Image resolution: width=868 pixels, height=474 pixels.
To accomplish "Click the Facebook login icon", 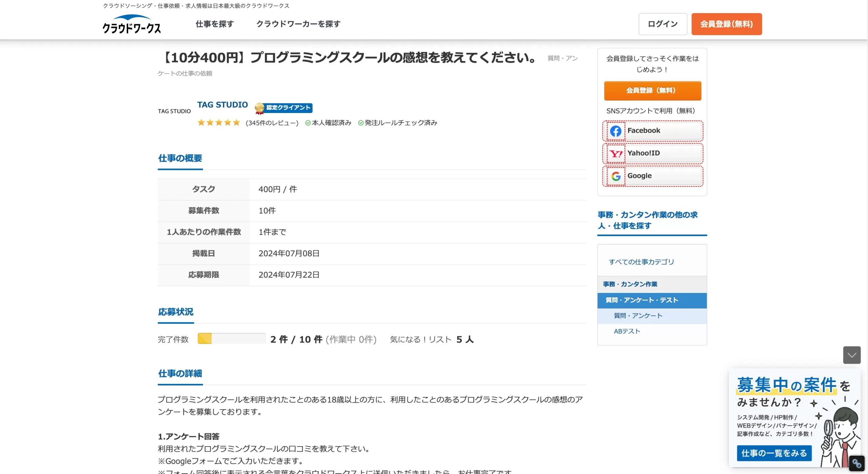I will pos(615,131).
